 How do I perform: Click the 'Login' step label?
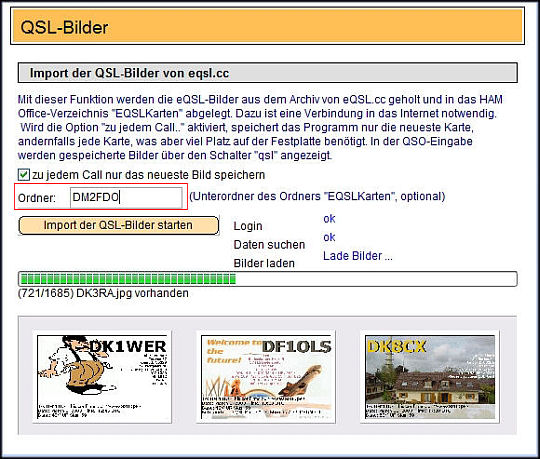248,226
